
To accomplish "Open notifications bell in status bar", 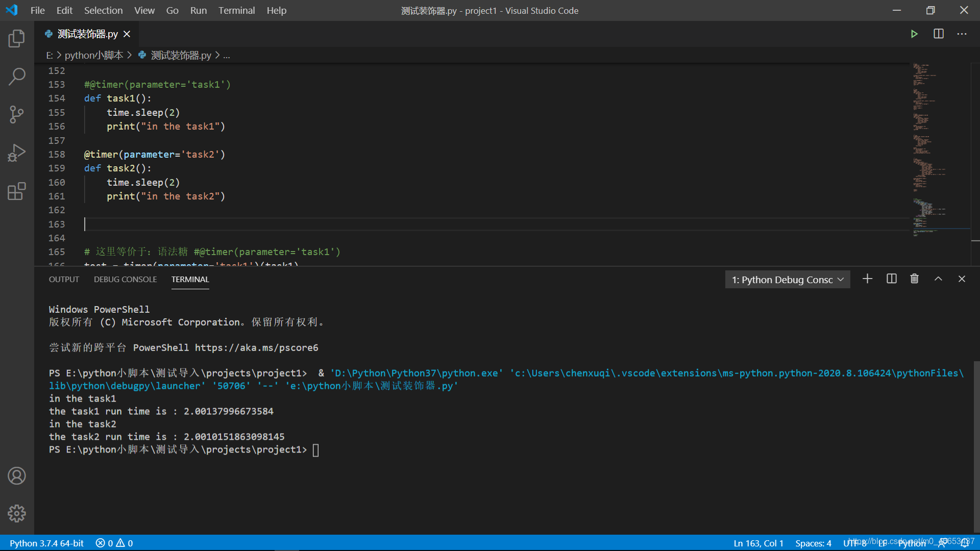I will (965, 543).
